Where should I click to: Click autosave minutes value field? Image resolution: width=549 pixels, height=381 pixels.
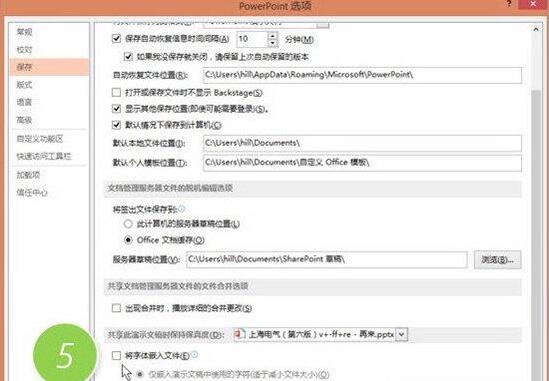tap(252, 39)
